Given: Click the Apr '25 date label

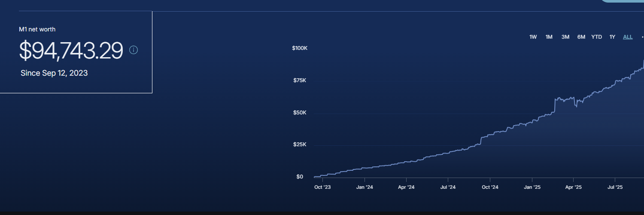Looking at the screenshot, I should 573,187.
